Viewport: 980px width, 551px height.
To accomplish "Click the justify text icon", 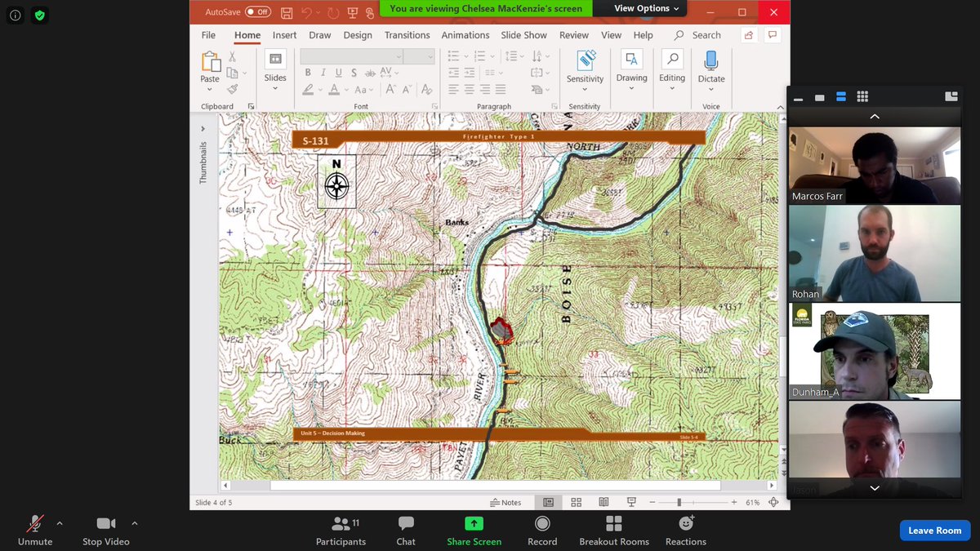I will [x=500, y=89].
